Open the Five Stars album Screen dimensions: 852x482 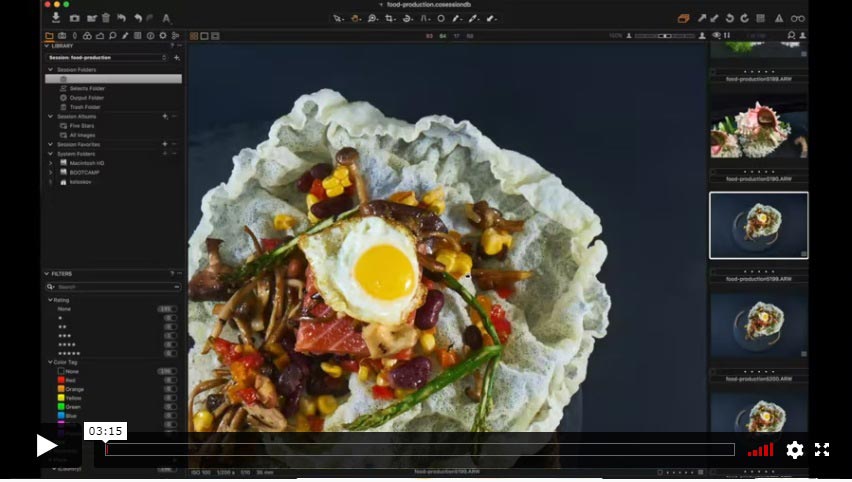(x=82, y=126)
